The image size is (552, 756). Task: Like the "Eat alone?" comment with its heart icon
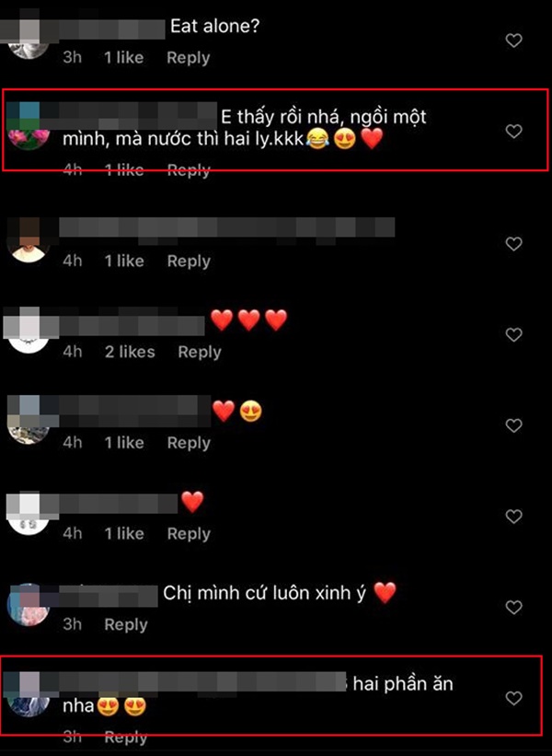point(513,41)
